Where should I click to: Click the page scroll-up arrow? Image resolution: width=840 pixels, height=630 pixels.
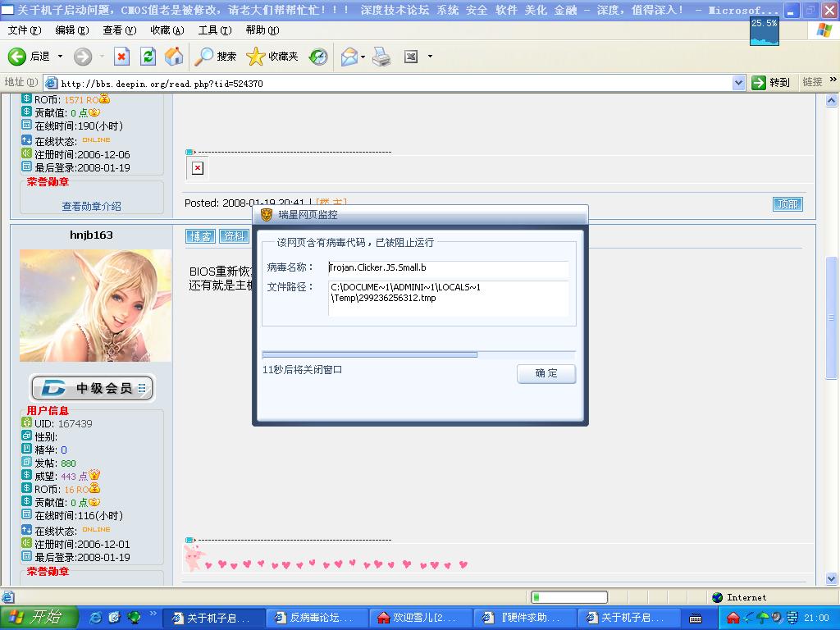click(832, 100)
